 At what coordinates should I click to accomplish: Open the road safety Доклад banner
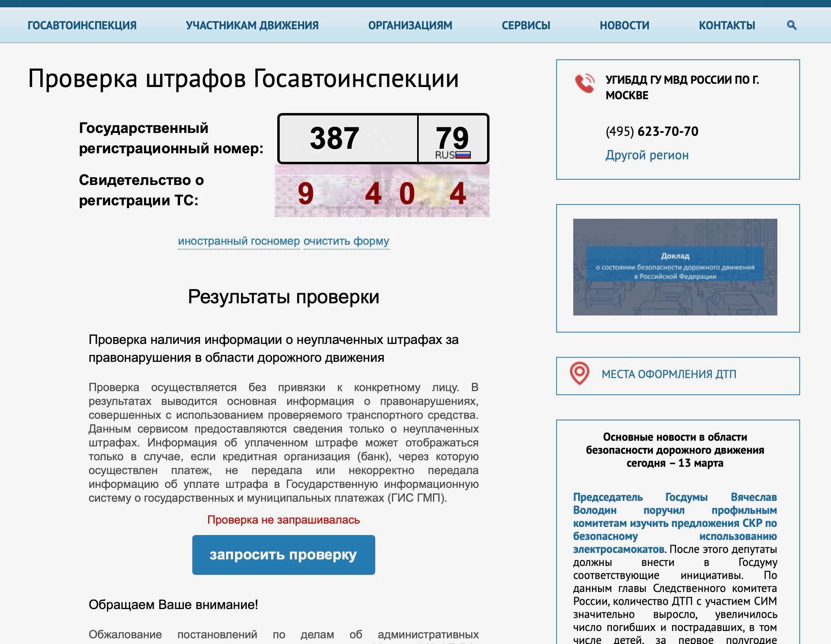tap(675, 267)
